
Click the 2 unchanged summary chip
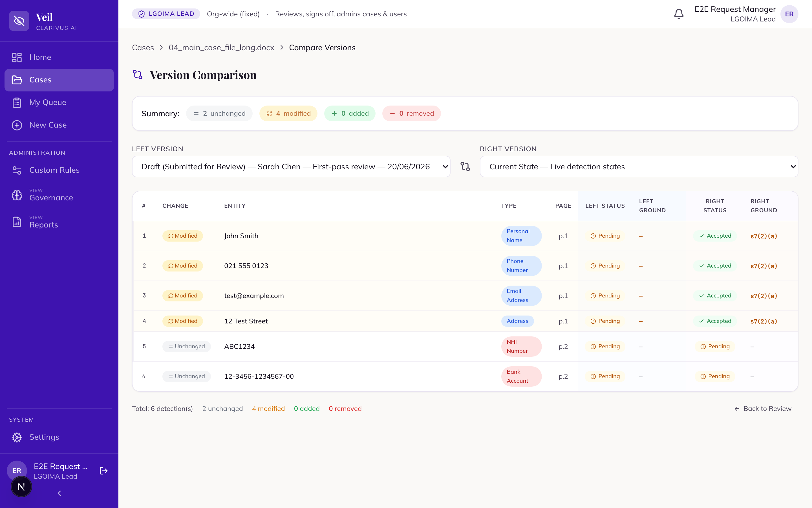pos(219,113)
